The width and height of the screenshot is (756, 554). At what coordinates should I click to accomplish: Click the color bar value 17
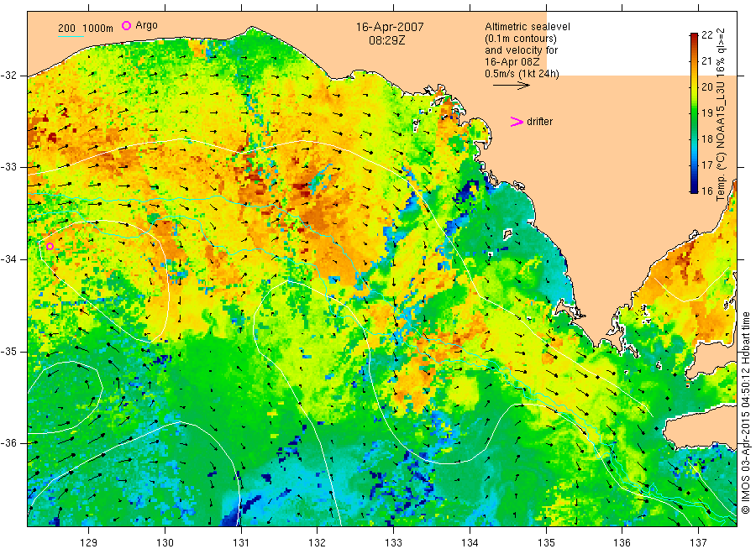coord(706,165)
